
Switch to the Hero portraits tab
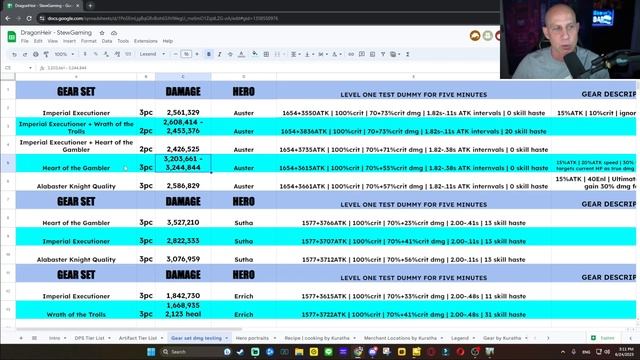coord(252,338)
